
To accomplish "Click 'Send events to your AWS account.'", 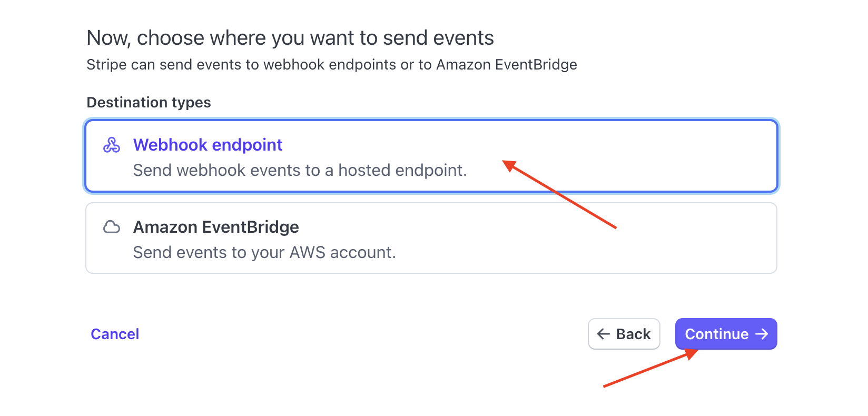I will (264, 252).
